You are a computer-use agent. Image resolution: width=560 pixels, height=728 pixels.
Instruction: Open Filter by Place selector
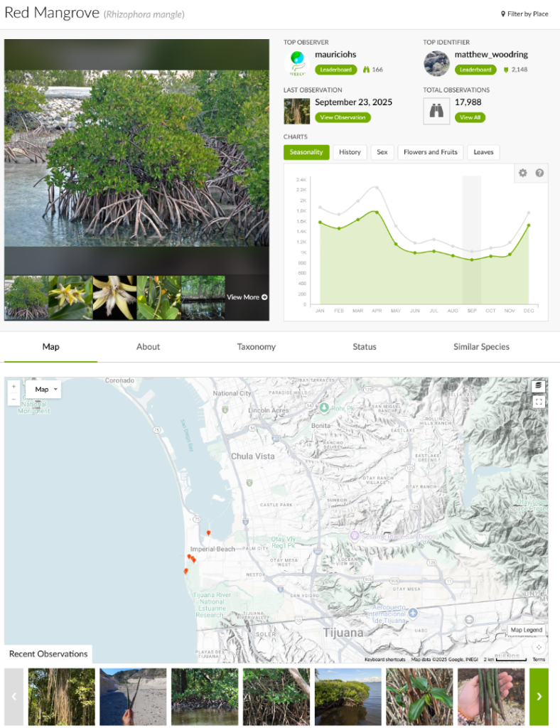click(x=524, y=14)
